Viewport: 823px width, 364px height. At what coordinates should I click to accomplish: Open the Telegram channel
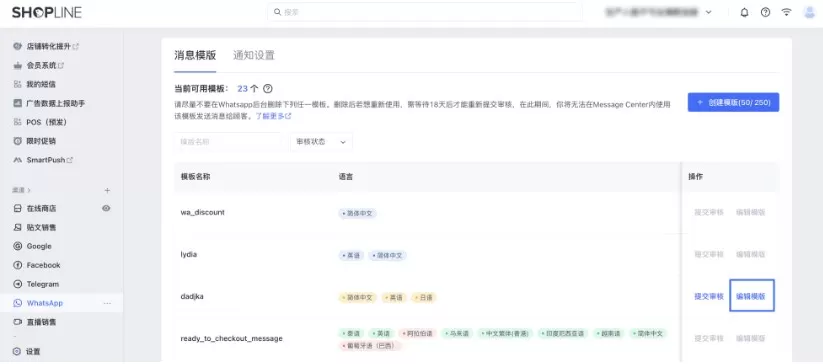pos(36,284)
